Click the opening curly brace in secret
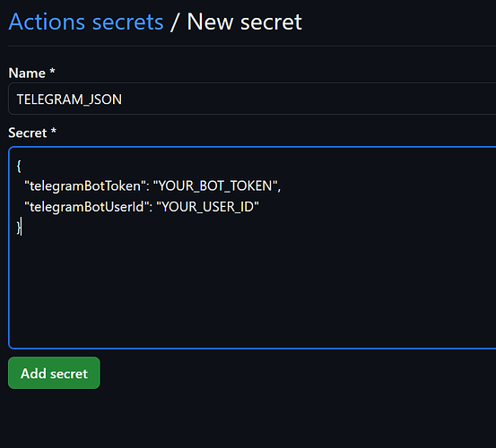This screenshot has height=448, width=496. [x=19, y=166]
